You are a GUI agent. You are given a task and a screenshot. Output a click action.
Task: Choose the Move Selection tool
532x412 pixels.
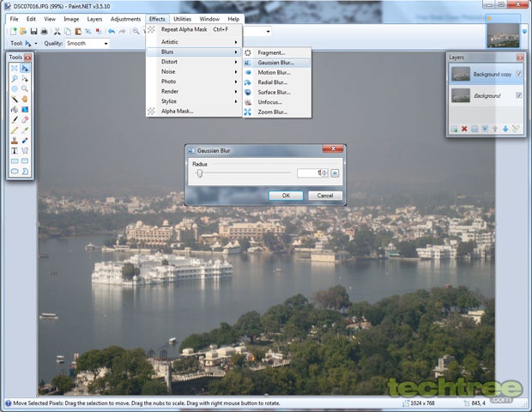pos(25,79)
